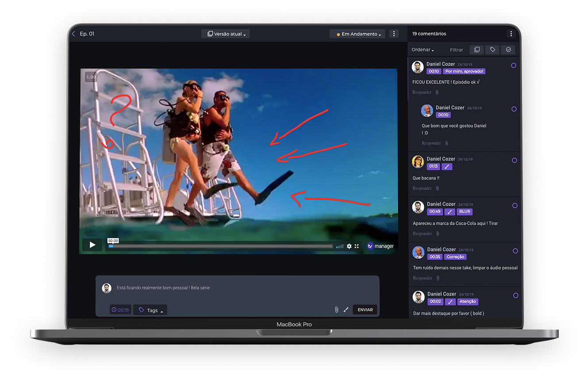Click the approved comments filter icon

(x=508, y=50)
